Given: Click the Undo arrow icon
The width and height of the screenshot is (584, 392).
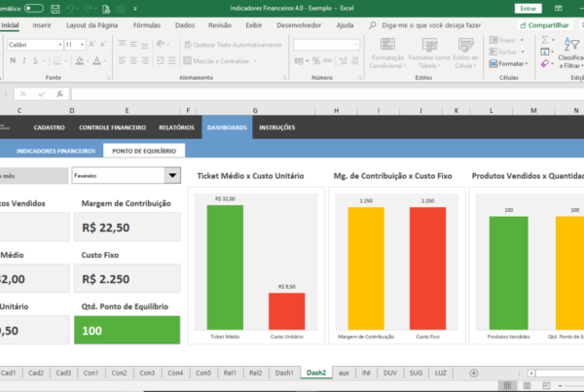Looking at the screenshot, I should point(70,9).
